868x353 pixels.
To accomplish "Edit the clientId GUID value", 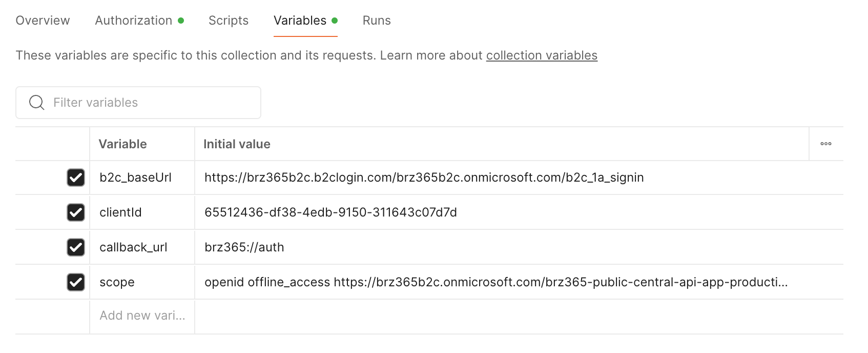I will point(330,212).
